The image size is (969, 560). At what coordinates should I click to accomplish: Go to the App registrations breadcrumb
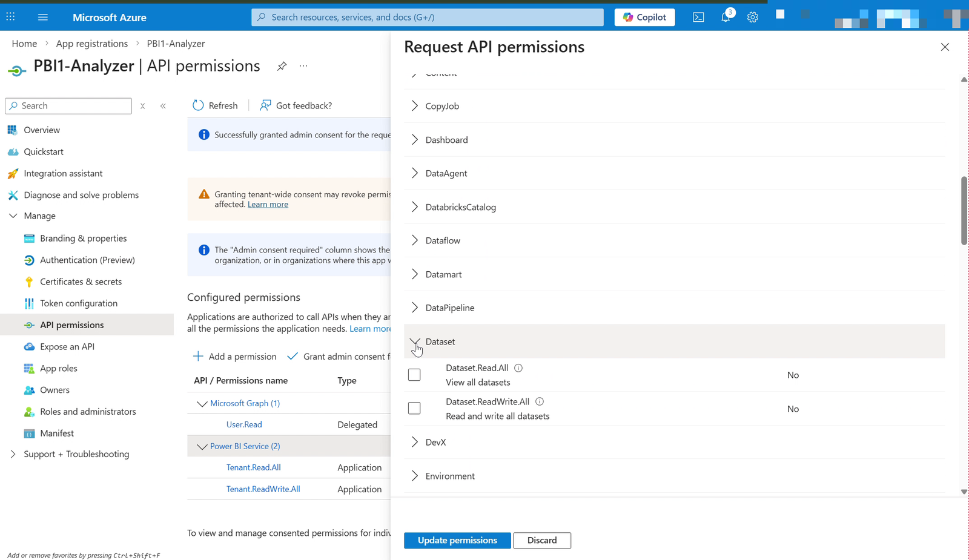pos(92,44)
